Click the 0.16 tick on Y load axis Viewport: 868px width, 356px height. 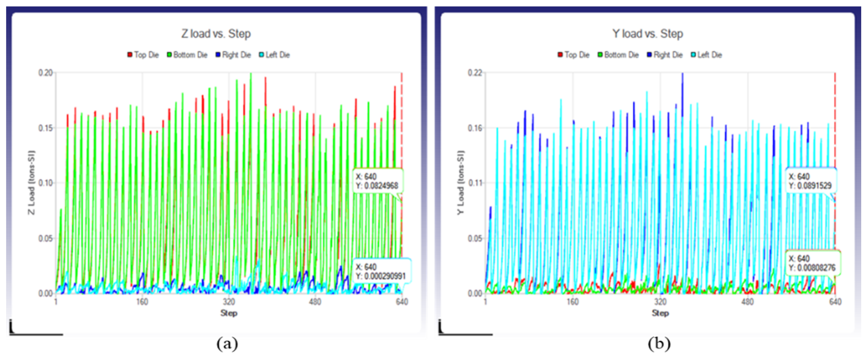(x=475, y=128)
